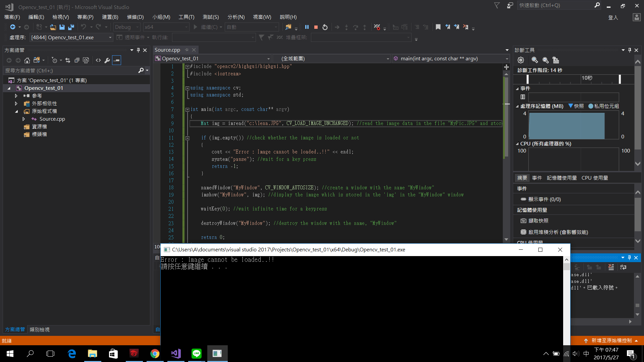Step Over using the Step Over icon
This screenshot has height=362, width=644.
pyautogui.click(x=356, y=27)
